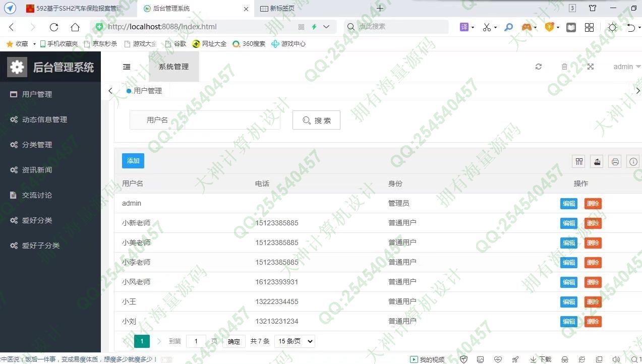Click the info icon in table toolbar
The width and height of the screenshot is (642, 364).
(x=633, y=161)
